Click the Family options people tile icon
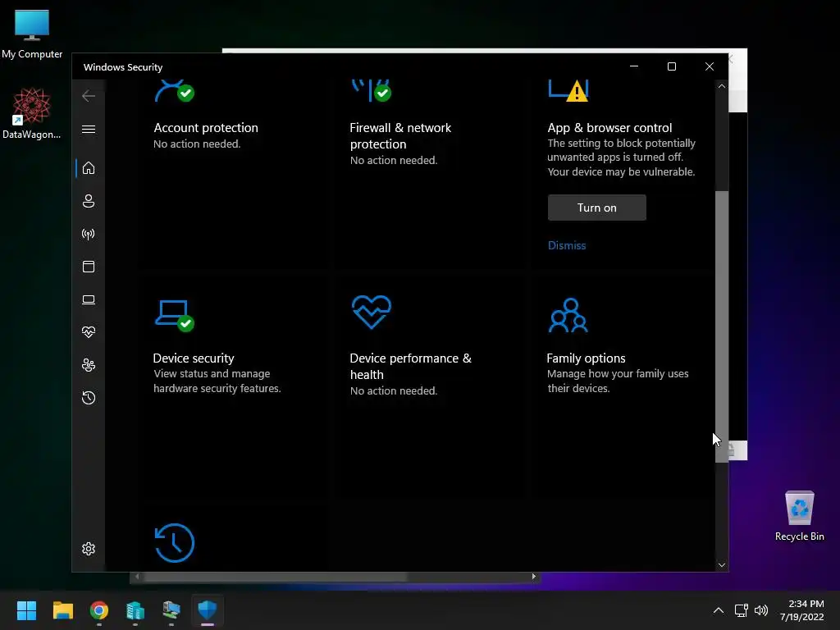Screen dimensions: 840x630 pyautogui.click(x=568, y=315)
